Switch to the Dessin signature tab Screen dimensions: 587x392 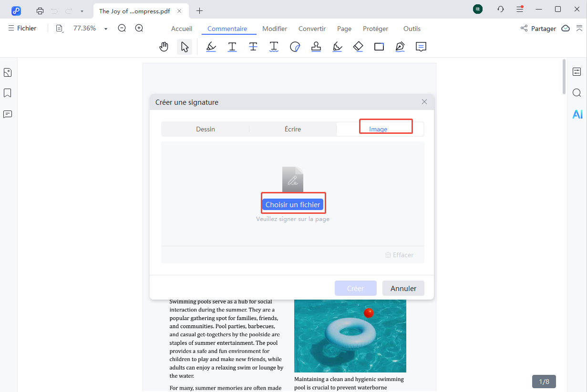[205, 129]
